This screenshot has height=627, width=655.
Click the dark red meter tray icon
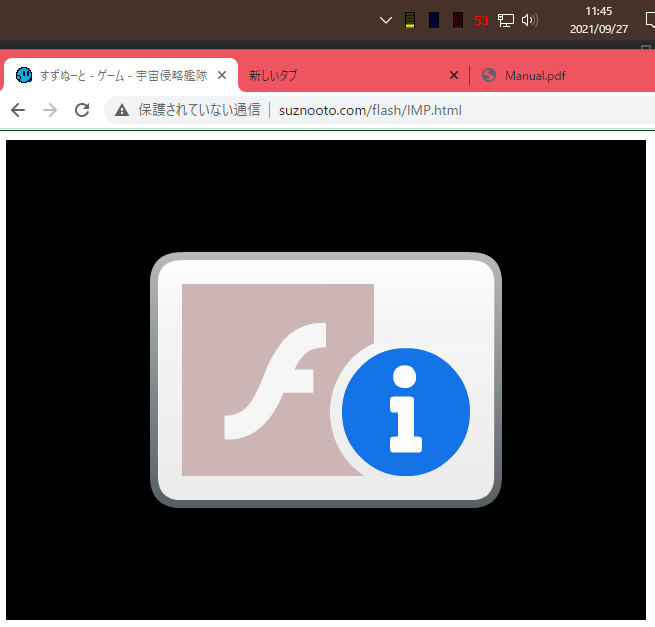click(458, 20)
